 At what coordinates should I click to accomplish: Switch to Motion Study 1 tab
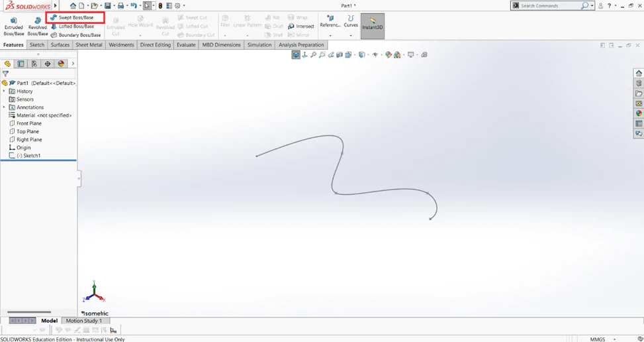pos(84,321)
